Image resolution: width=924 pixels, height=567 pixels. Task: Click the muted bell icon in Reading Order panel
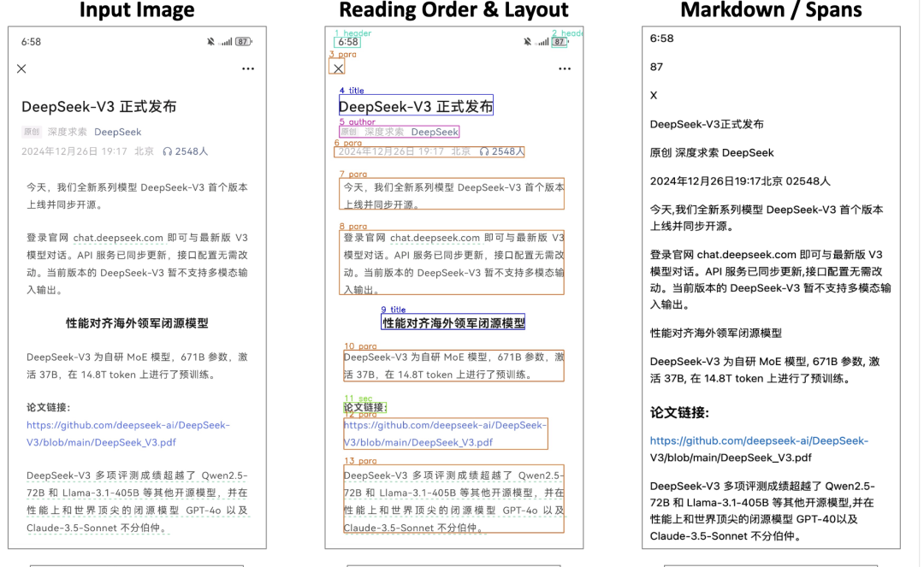point(527,42)
